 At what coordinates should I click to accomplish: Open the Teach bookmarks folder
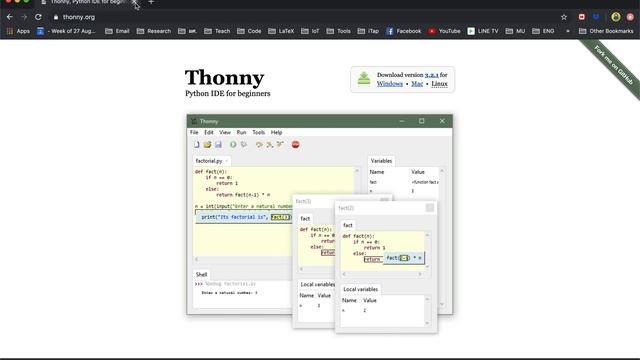[x=217, y=31]
